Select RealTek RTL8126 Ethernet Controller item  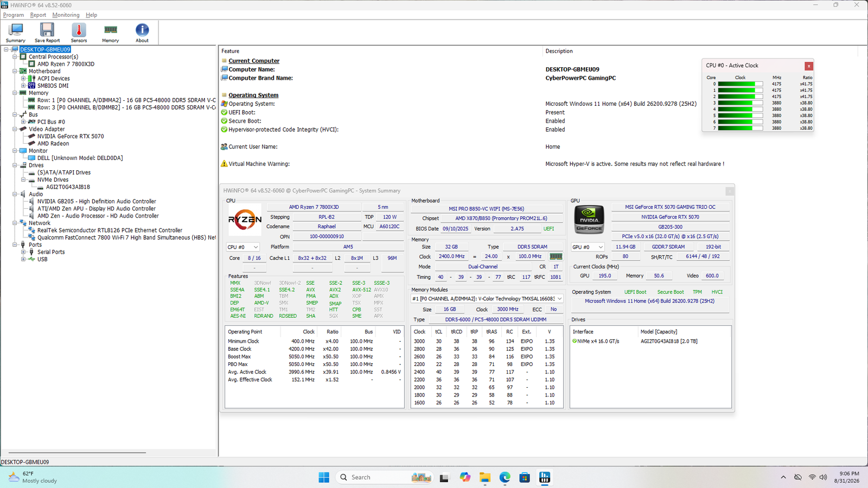110,230
